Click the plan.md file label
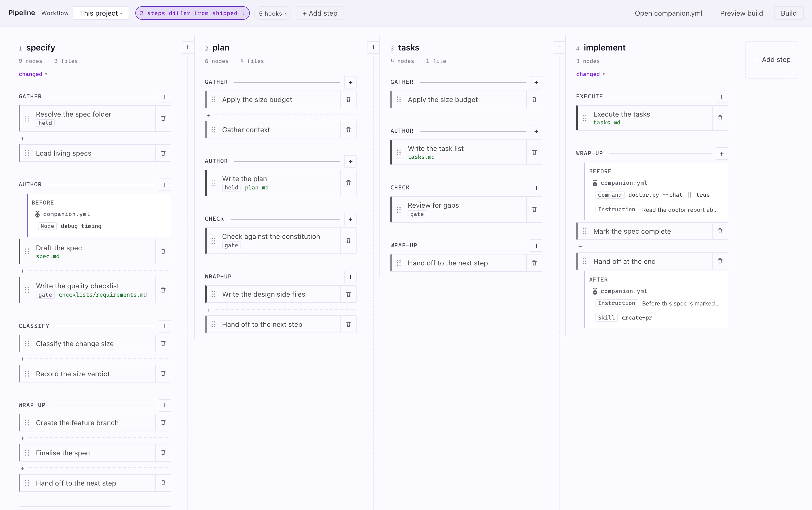Viewport: 812px width, 510px height. click(257, 187)
